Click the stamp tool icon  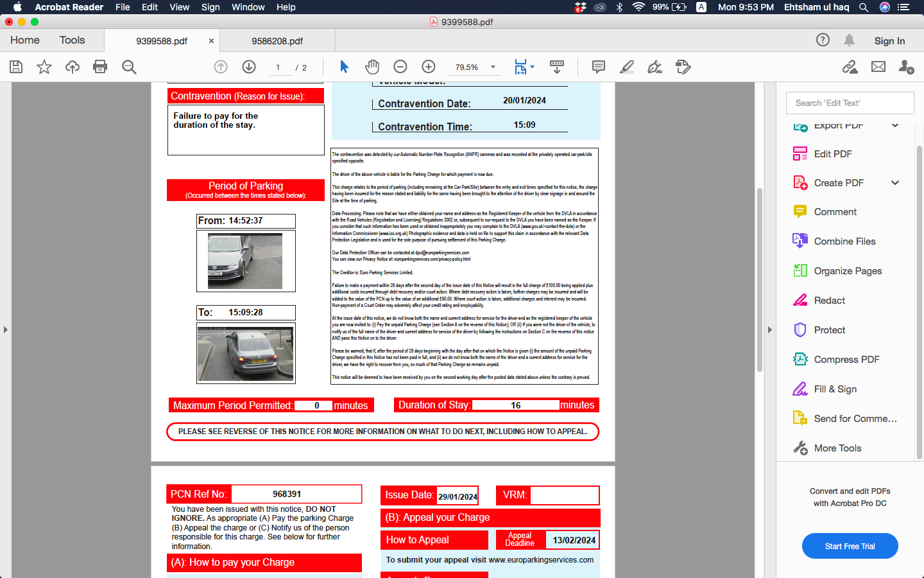pyautogui.click(x=683, y=67)
